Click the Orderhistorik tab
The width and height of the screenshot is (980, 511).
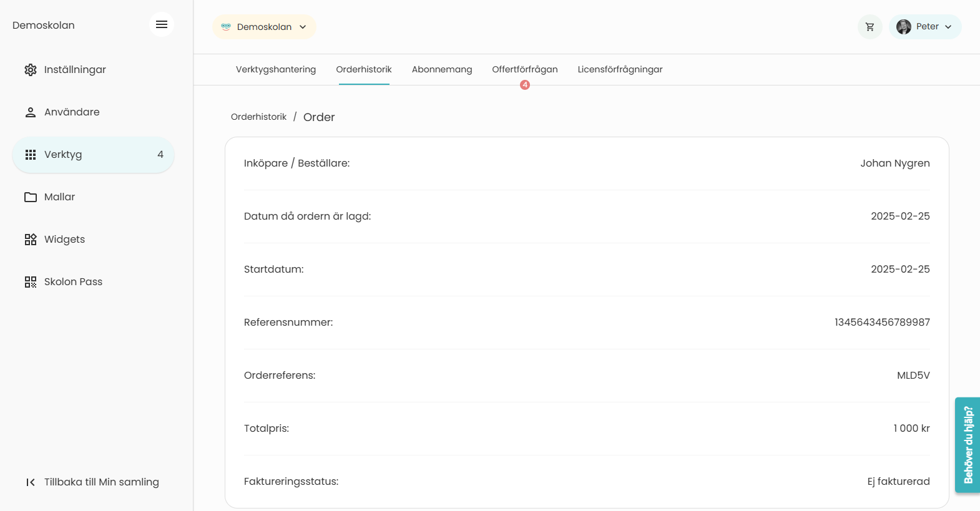click(364, 69)
